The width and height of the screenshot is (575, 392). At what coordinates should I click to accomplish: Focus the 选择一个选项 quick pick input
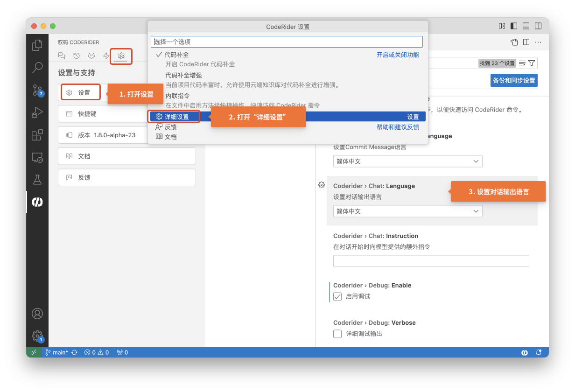point(287,42)
